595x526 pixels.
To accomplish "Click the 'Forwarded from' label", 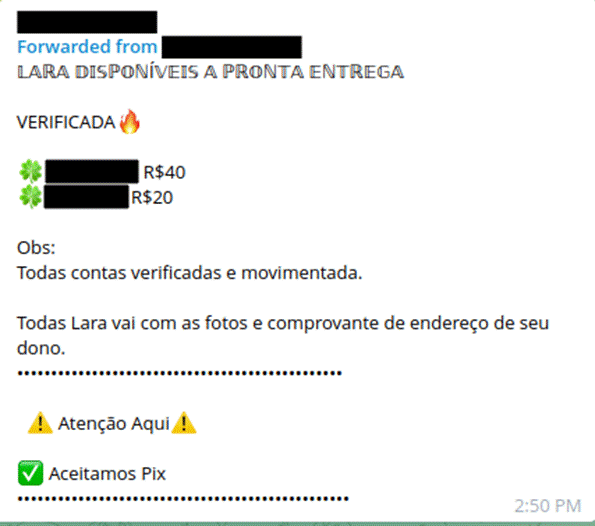I will pos(87,47).
